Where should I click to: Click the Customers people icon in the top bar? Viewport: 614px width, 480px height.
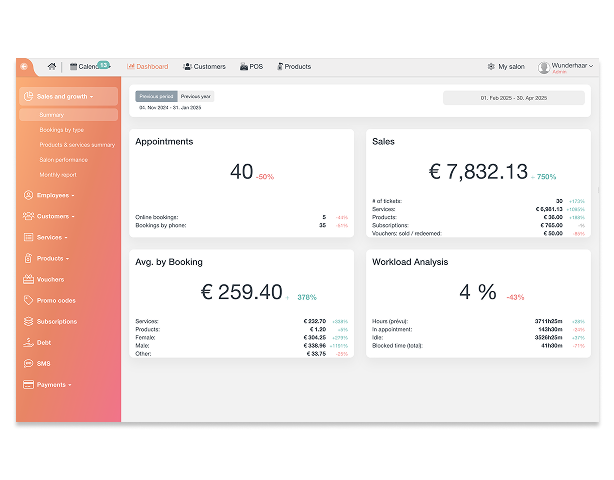point(187,67)
